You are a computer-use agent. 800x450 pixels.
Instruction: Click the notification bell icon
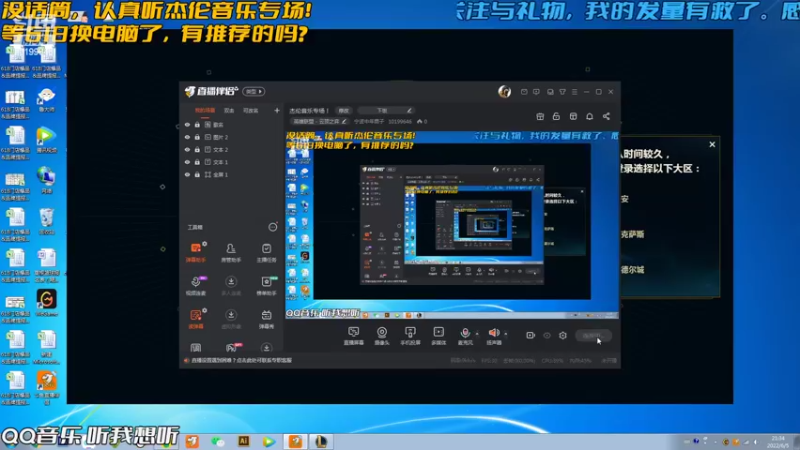(x=589, y=116)
